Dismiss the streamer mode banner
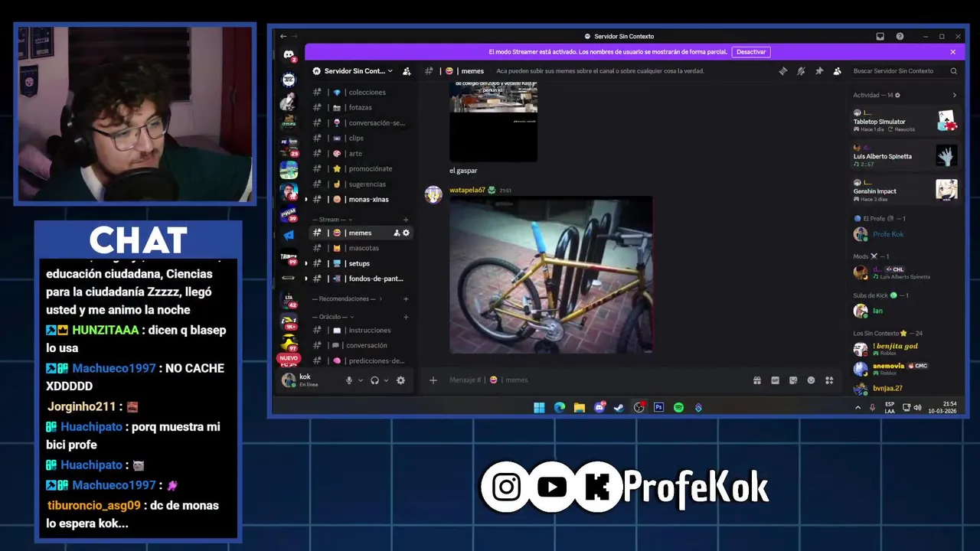Image resolution: width=980 pixels, height=551 pixels. (x=952, y=52)
